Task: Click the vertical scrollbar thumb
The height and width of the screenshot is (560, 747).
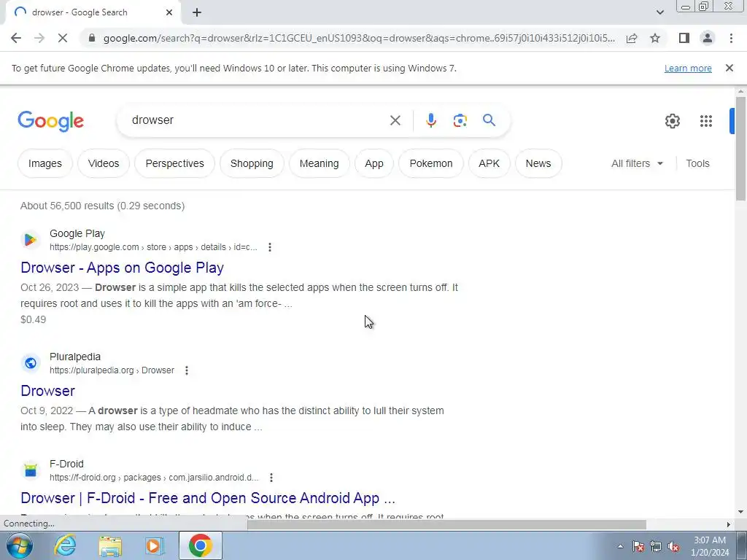Action: 740,149
